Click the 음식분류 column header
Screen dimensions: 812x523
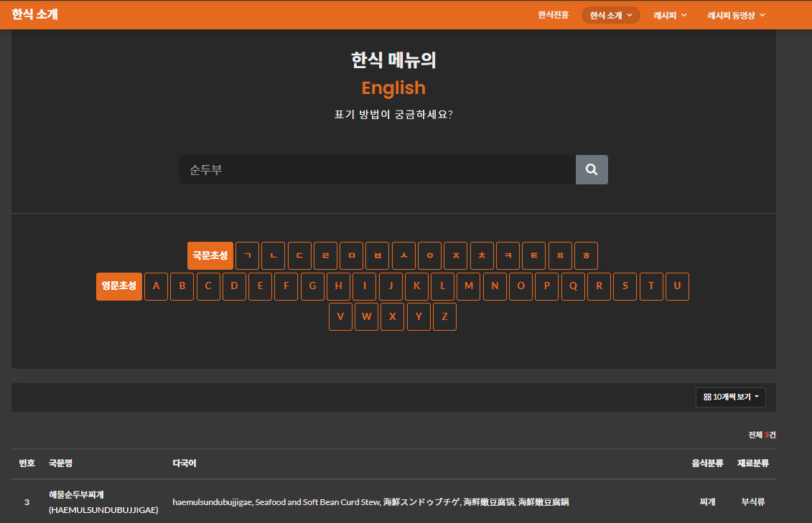point(707,463)
